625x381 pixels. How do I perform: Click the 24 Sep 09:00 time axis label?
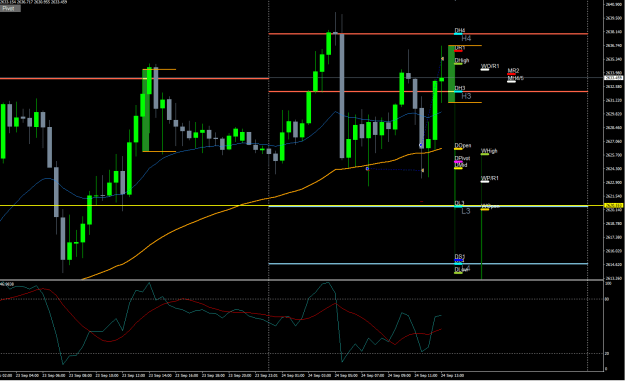[x=399, y=375]
